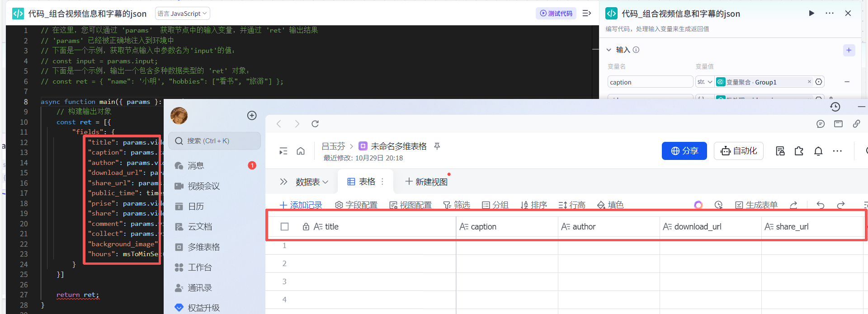Pin the table with the pin icon
868x314 pixels.
point(437,146)
